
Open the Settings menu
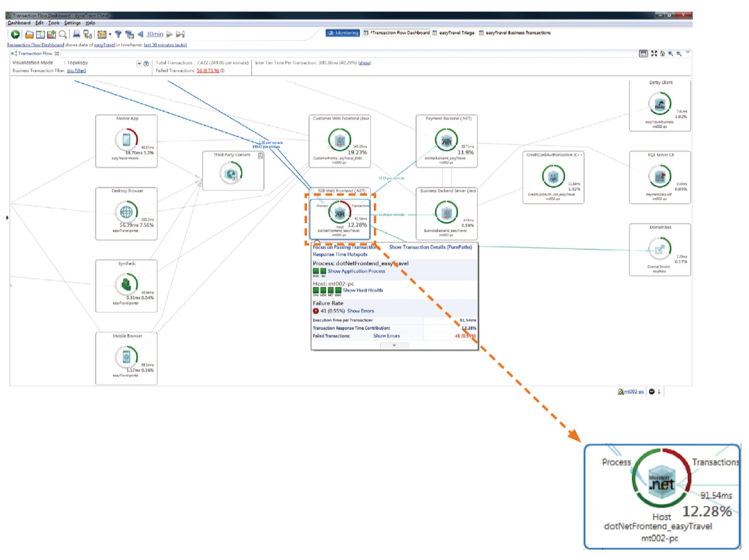(x=72, y=23)
